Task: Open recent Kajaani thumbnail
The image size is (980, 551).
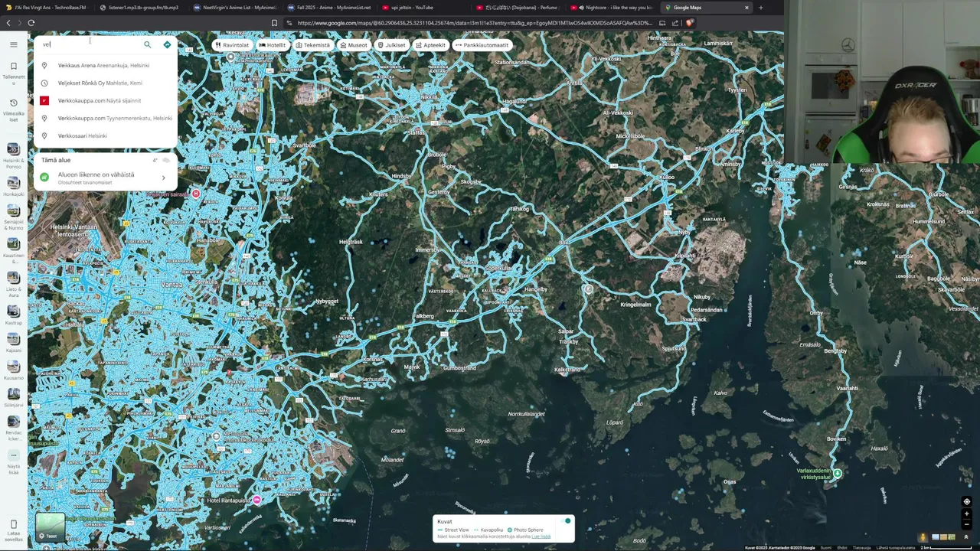Action: tap(13, 339)
